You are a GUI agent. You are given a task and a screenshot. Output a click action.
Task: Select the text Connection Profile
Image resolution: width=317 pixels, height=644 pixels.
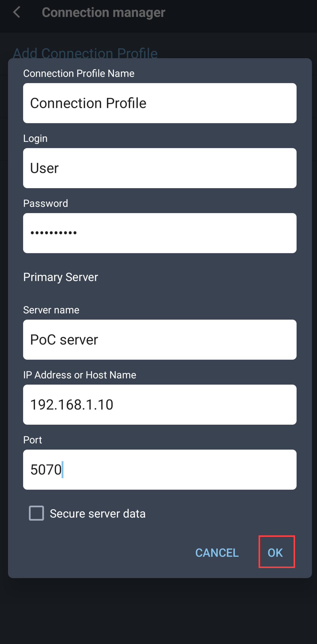pos(88,103)
